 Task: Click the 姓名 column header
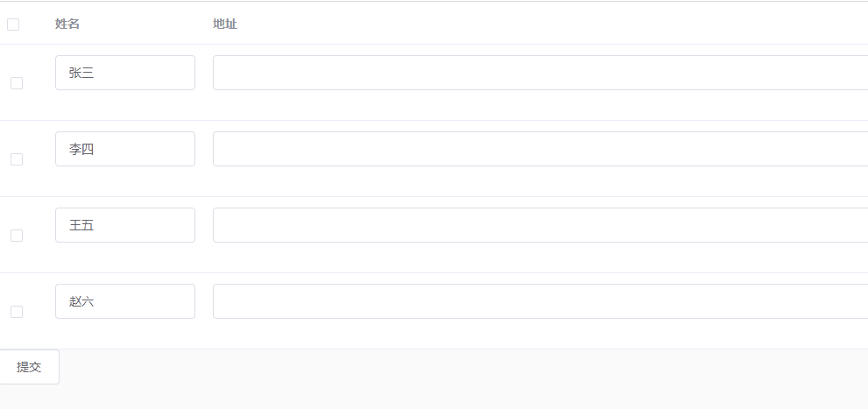(x=67, y=24)
